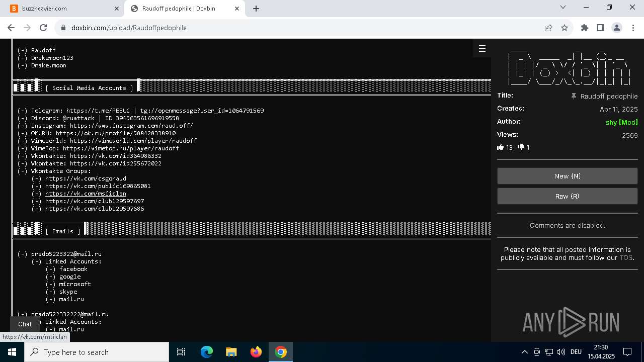644x362 pixels.
Task: Close the buzzheavier.com tab
Action: 117,9
